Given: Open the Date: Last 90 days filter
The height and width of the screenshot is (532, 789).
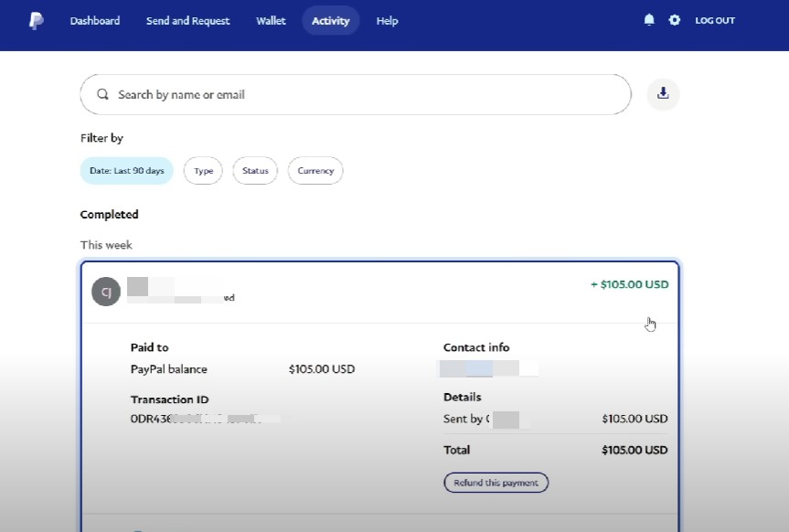Looking at the screenshot, I should pyautogui.click(x=127, y=171).
